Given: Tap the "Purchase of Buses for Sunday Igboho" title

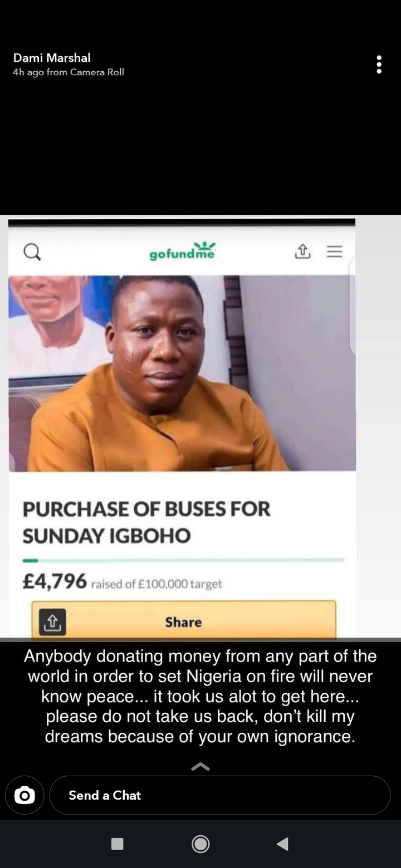Looking at the screenshot, I should [x=146, y=522].
